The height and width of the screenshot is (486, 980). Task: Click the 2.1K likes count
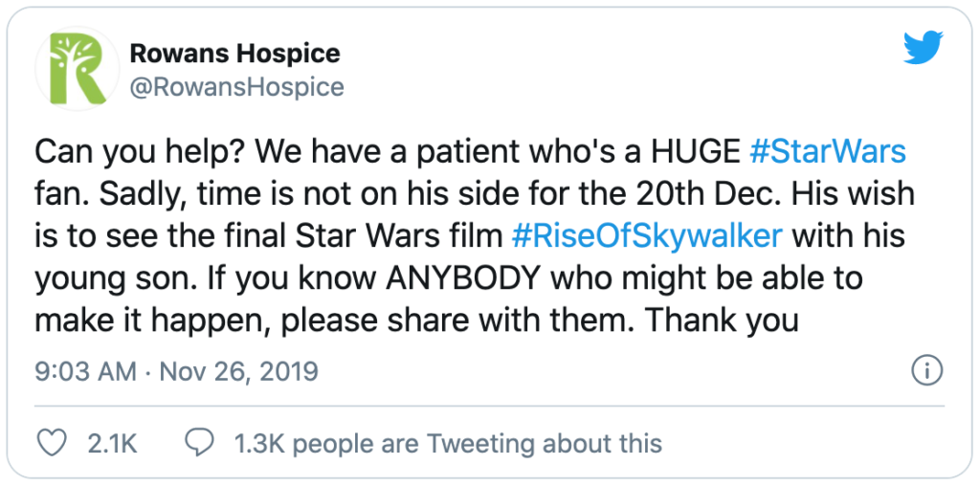pyautogui.click(x=113, y=444)
